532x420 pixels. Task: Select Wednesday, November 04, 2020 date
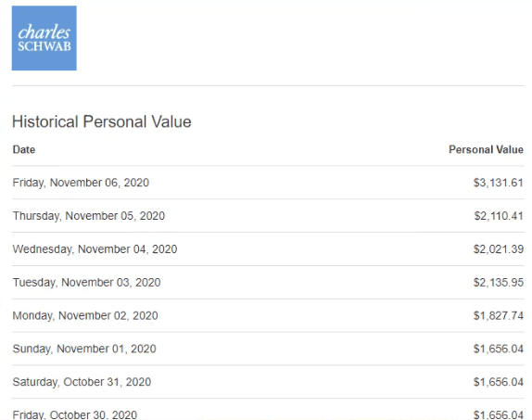pos(95,249)
